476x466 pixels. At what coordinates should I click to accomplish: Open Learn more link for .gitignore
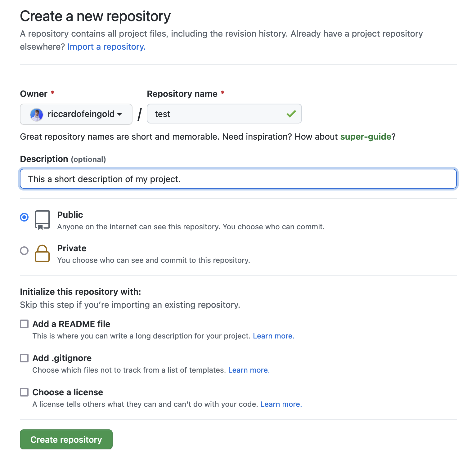(x=249, y=370)
